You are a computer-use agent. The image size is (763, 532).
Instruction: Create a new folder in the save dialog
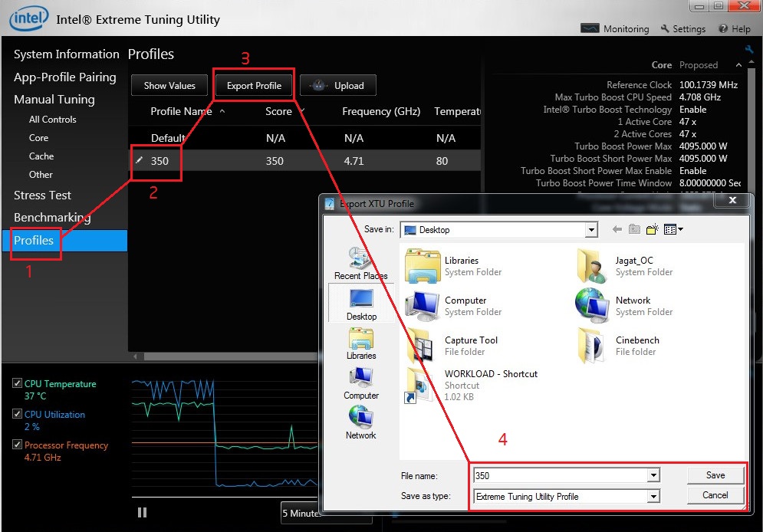tap(652, 229)
